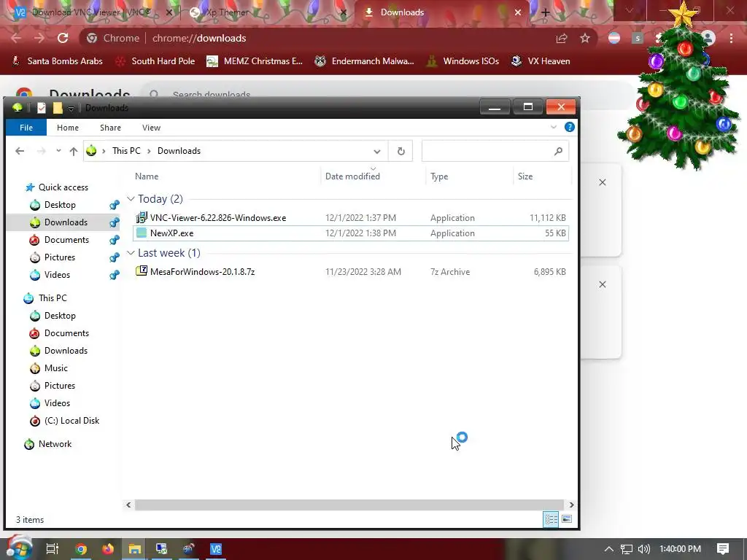Open a new Chrome tab

click(x=546, y=13)
